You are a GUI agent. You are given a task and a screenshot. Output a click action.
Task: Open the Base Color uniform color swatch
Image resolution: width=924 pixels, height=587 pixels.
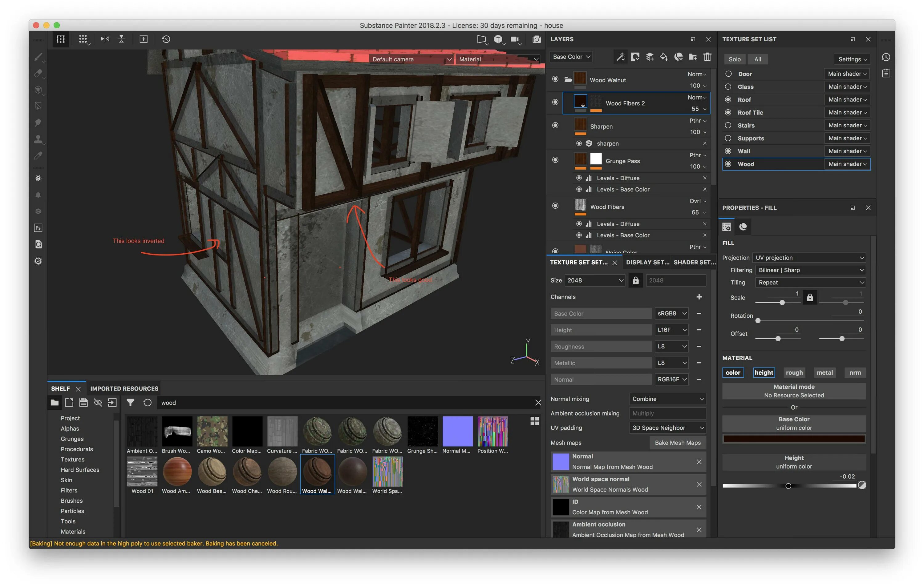(793, 439)
